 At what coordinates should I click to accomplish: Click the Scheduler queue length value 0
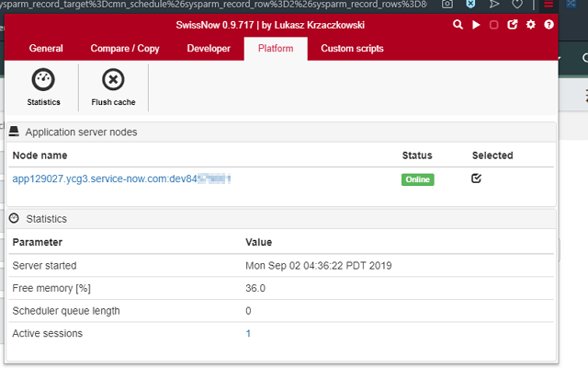pyautogui.click(x=248, y=311)
